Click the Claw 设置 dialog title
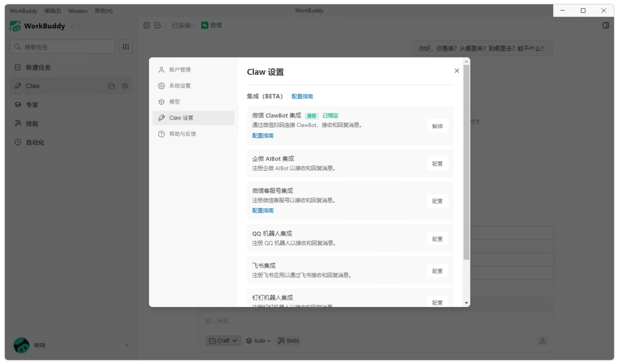The image size is (617, 364). (265, 72)
